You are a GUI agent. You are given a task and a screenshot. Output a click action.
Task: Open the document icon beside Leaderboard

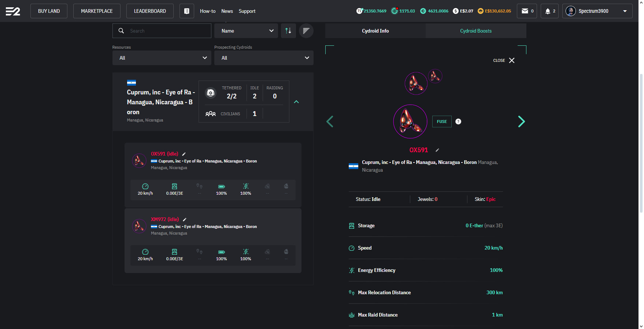click(186, 11)
